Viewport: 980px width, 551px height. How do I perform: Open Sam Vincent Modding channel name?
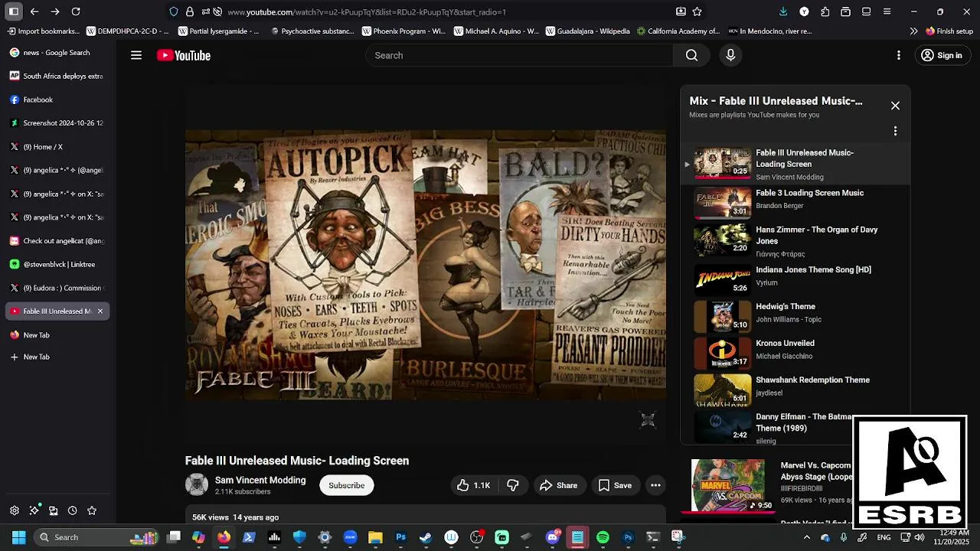260,480
